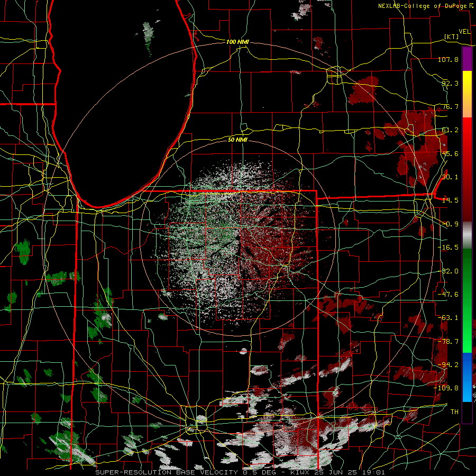
Task: Click the TH label below the scale
Action: pyautogui.click(x=454, y=411)
